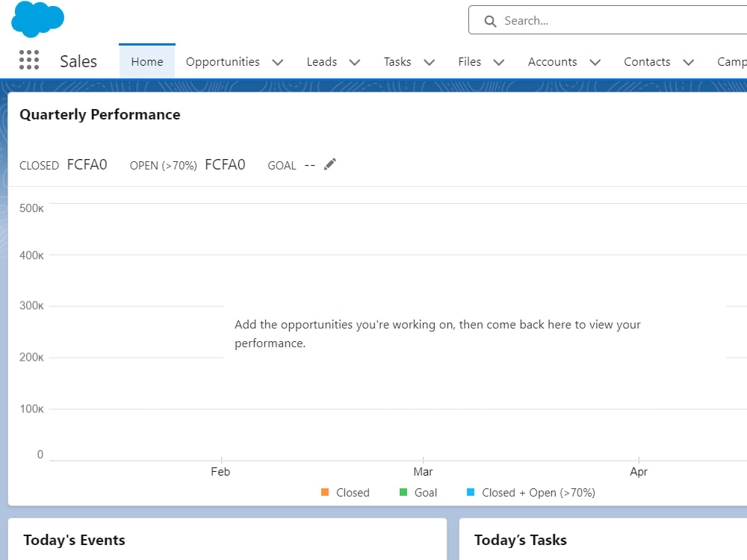The height and width of the screenshot is (560, 747).
Task: Click the orange Closed legend swatch
Action: pos(325,492)
